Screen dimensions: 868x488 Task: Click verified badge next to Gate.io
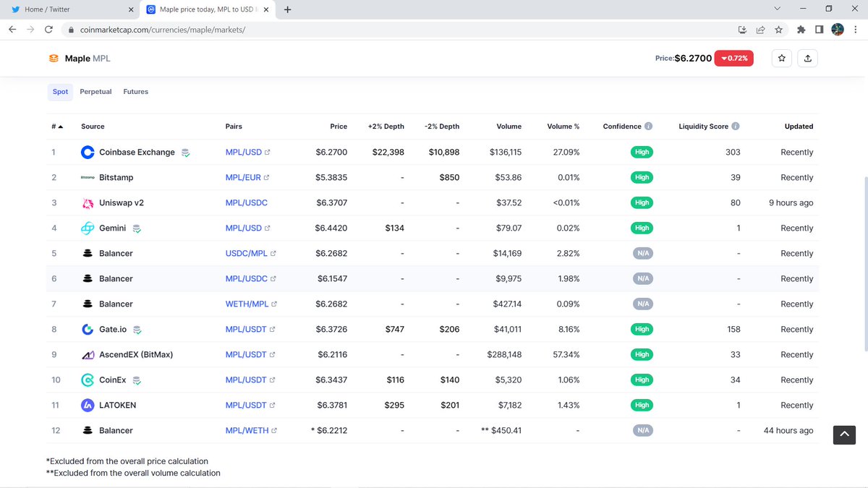pyautogui.click(x=137, y=330)
